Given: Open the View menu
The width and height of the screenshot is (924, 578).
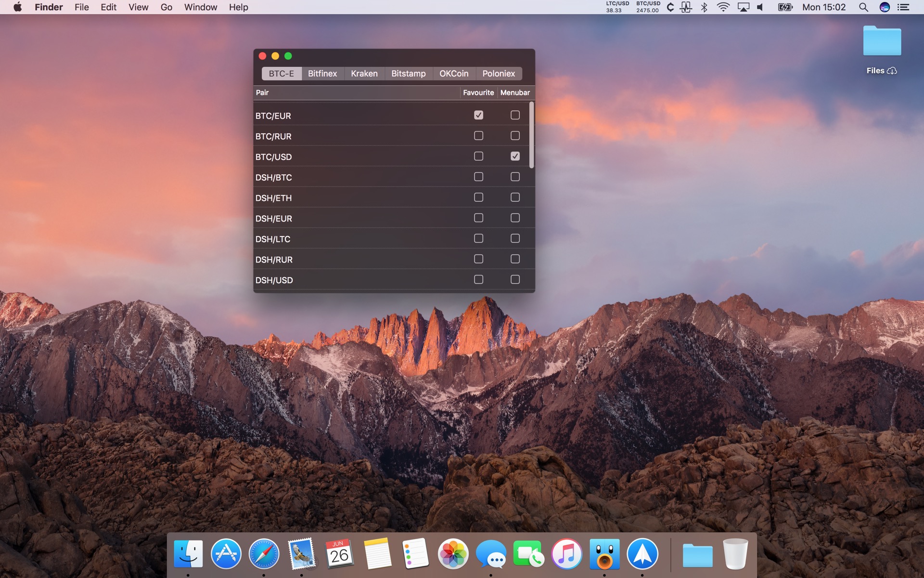Looking at the screenshot, I should [138, 7].
